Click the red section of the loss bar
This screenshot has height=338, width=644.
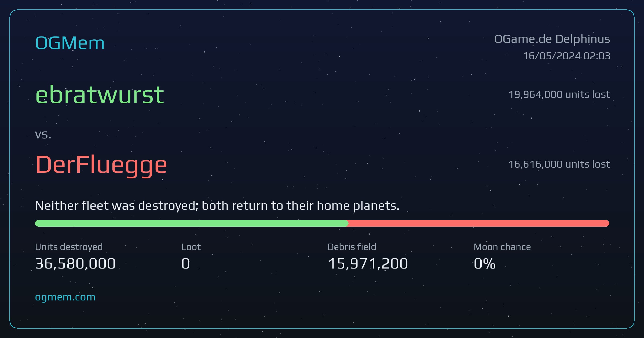tap(479, 223)
